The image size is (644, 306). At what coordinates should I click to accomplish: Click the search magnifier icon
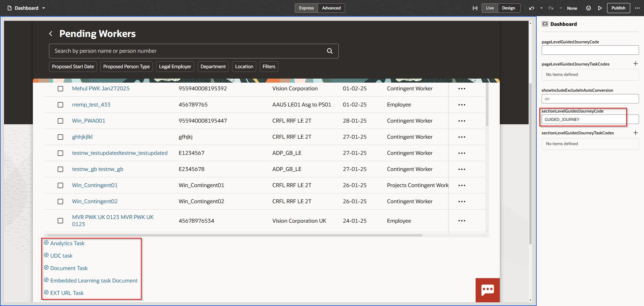[x=330, y=51]
